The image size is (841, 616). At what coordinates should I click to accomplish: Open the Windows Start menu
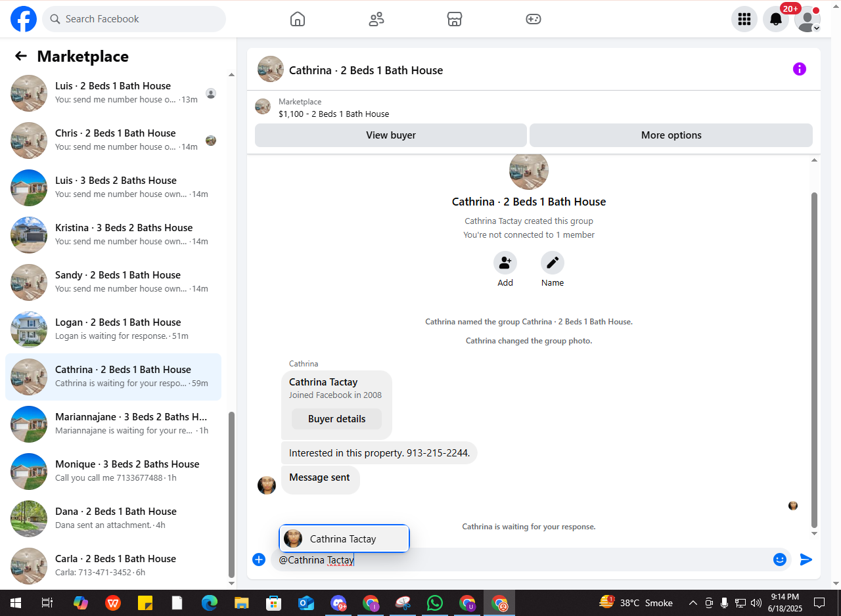pos(15,603)
